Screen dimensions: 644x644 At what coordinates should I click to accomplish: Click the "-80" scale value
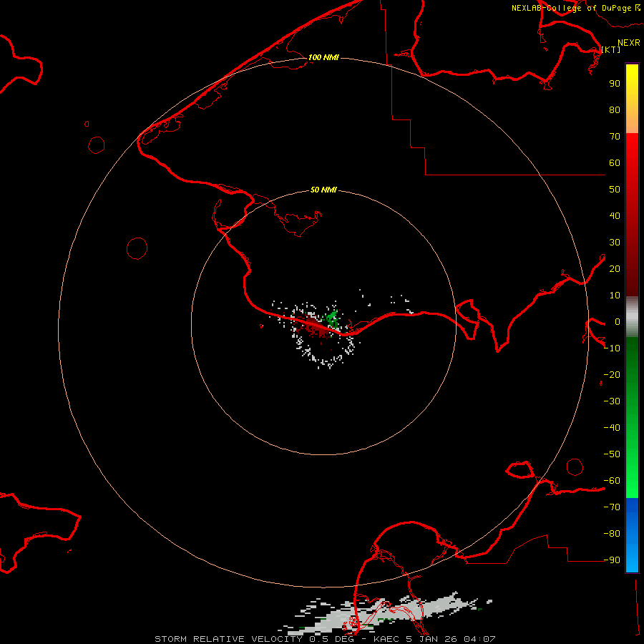612,534
